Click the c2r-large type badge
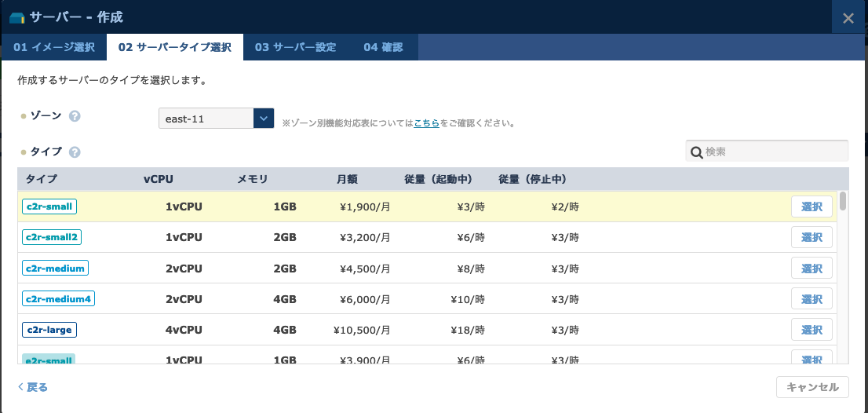Viewport: 868px width, 413px height. [49, 329]
